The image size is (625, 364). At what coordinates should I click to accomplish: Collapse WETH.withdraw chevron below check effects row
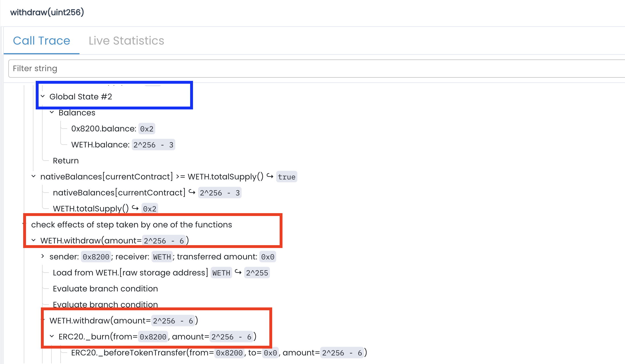point(33,241)
